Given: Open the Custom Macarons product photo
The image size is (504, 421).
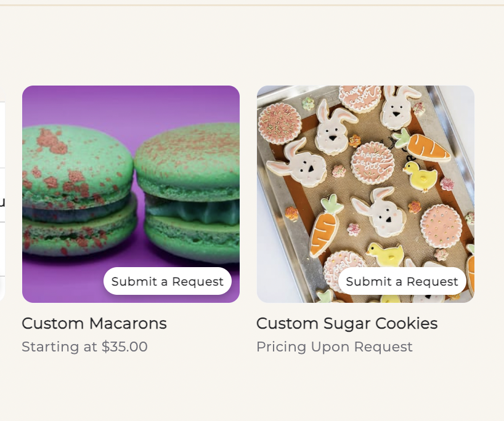Looking at the screenshot, I should tap(131, 194).
